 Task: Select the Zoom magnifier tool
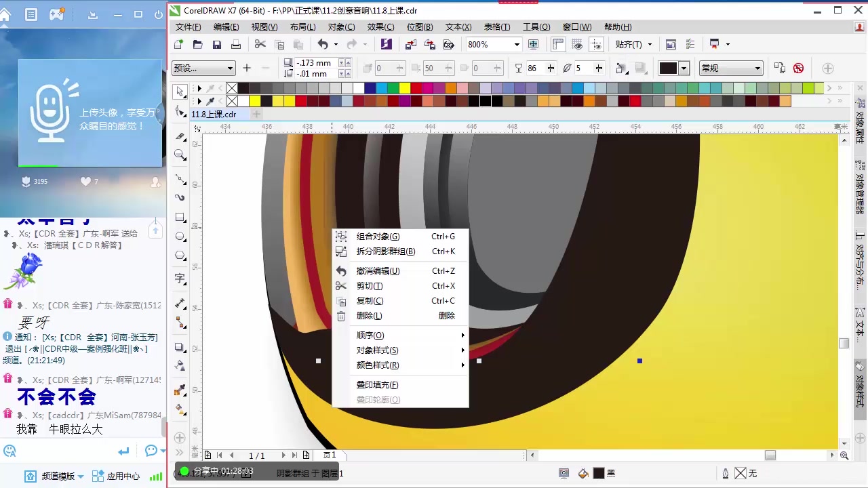[180, 155]
